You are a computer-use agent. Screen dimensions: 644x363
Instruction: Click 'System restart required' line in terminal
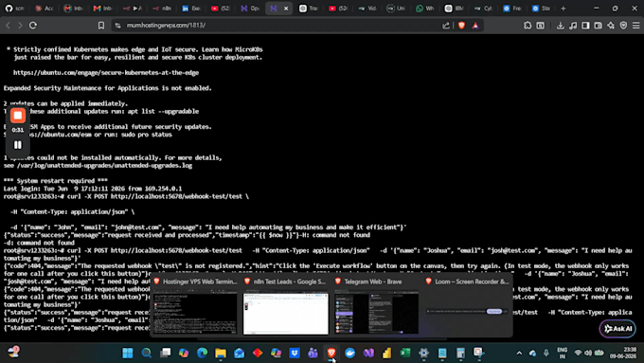pyautogui.click(x=56, y=181)
